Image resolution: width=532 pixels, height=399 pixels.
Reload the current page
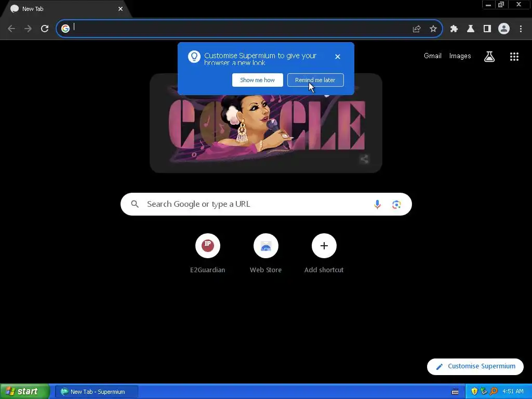click(x=45, y=29)
